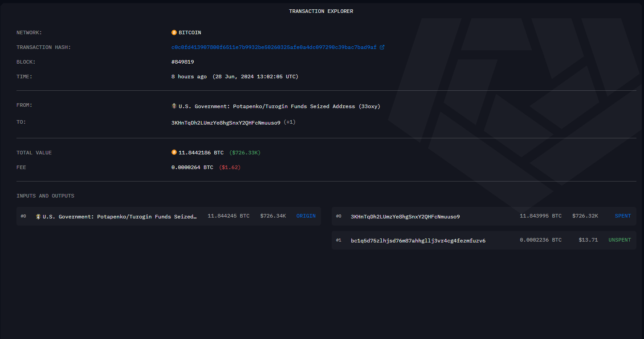Click the 0.0000264 BTC fee value
644x339 pixels.
pyautogui.click(x=192, y=167)
